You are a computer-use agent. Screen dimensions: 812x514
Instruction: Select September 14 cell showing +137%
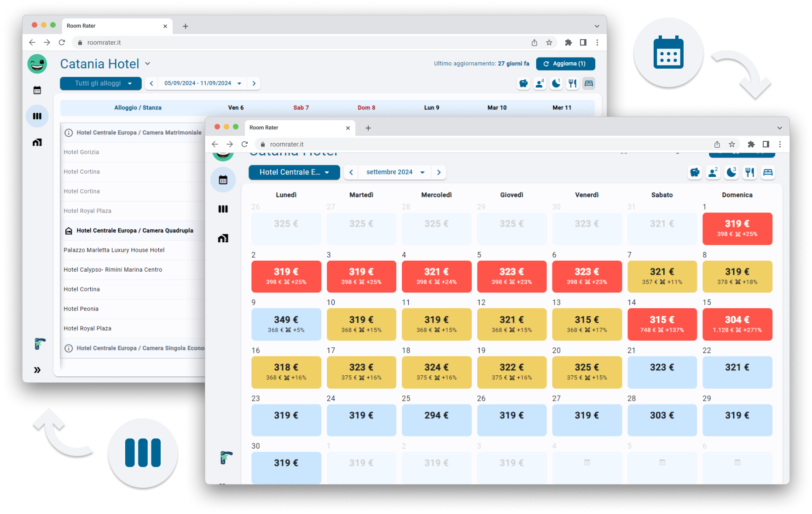(662, 324)
